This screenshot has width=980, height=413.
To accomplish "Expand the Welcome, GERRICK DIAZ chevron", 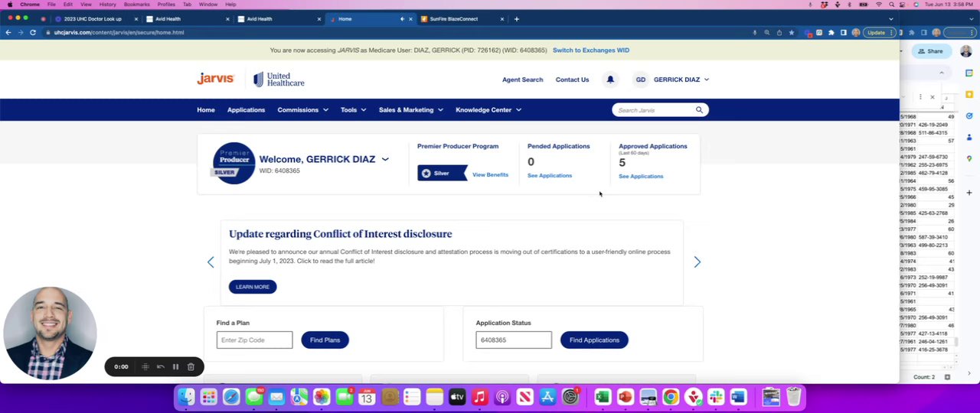I will pos(385,159).
